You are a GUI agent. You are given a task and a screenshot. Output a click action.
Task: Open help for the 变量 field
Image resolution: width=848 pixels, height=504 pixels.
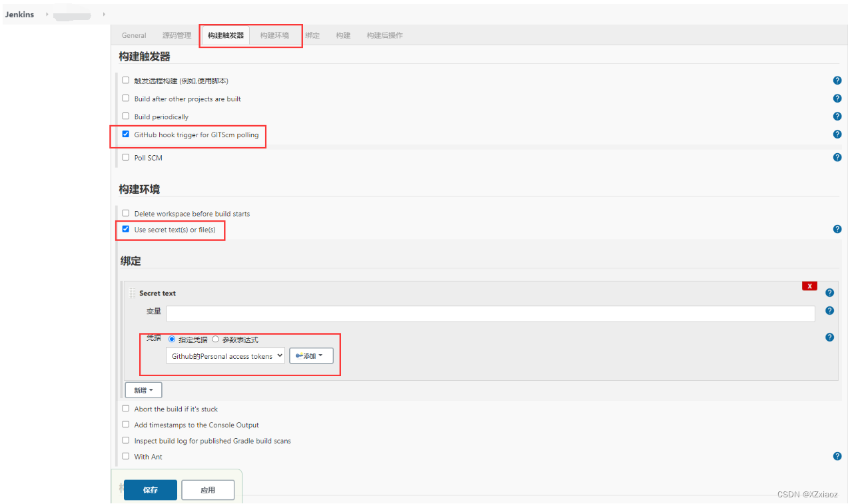coord(829,310)
